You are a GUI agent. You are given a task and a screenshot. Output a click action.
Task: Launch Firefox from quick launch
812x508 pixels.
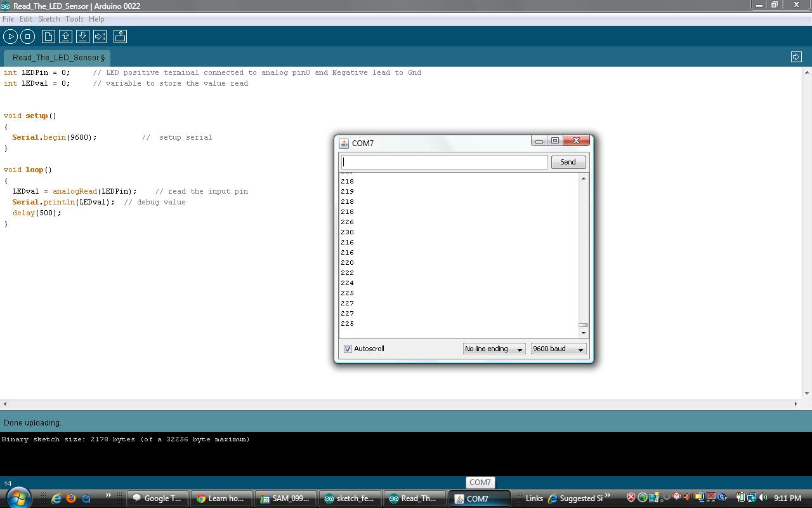coord(71,498)
